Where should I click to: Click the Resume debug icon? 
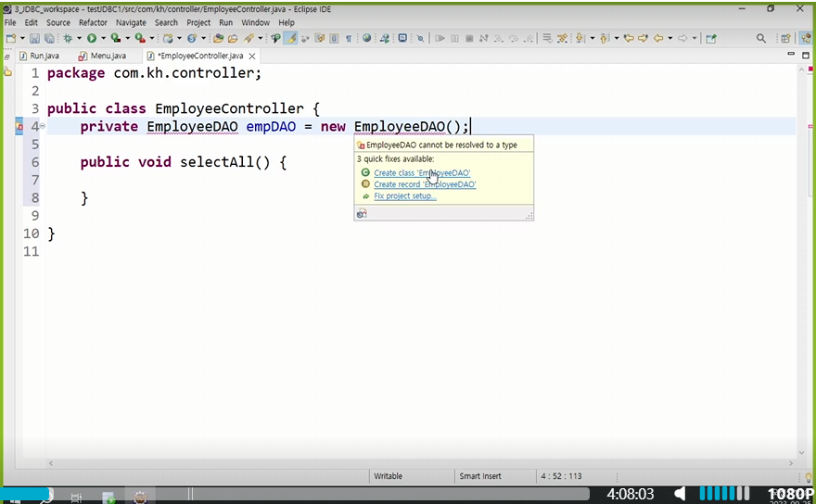pyautogui.click(x=440, y=38)
